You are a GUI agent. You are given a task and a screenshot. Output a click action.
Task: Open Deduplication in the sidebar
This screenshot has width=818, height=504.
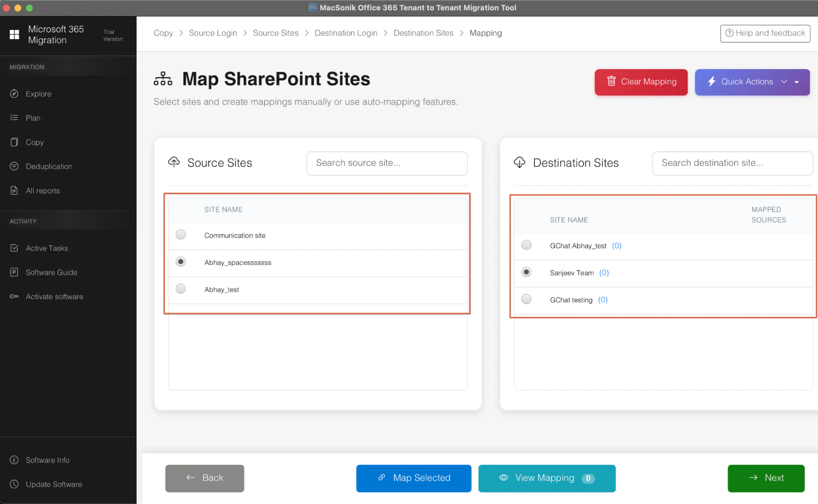coord(49,166)
